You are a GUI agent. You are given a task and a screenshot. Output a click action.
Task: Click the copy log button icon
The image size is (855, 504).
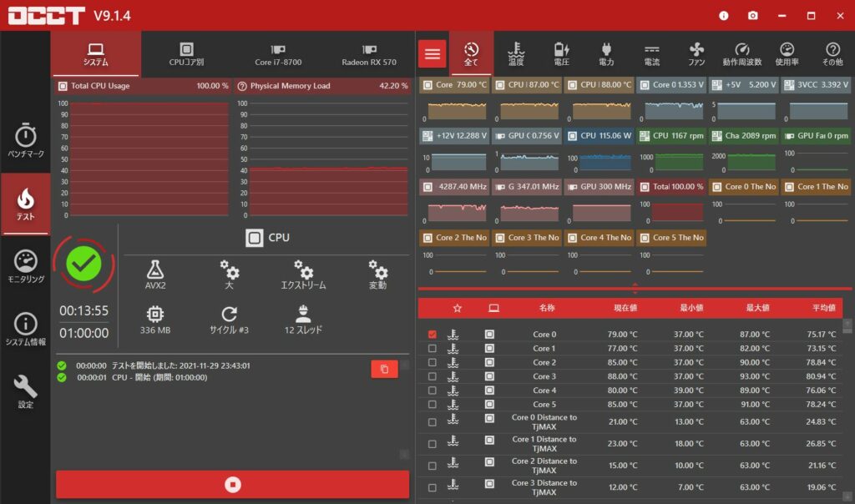pos(384,369)
